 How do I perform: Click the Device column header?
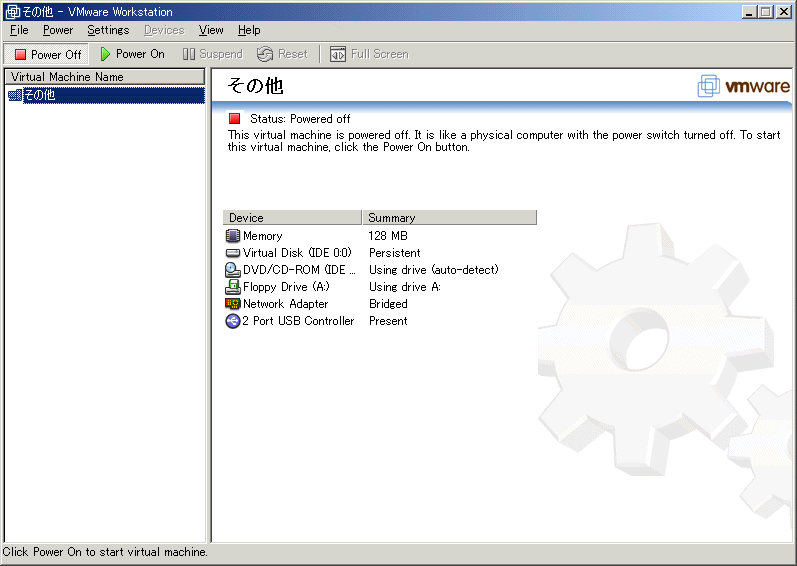292,217
